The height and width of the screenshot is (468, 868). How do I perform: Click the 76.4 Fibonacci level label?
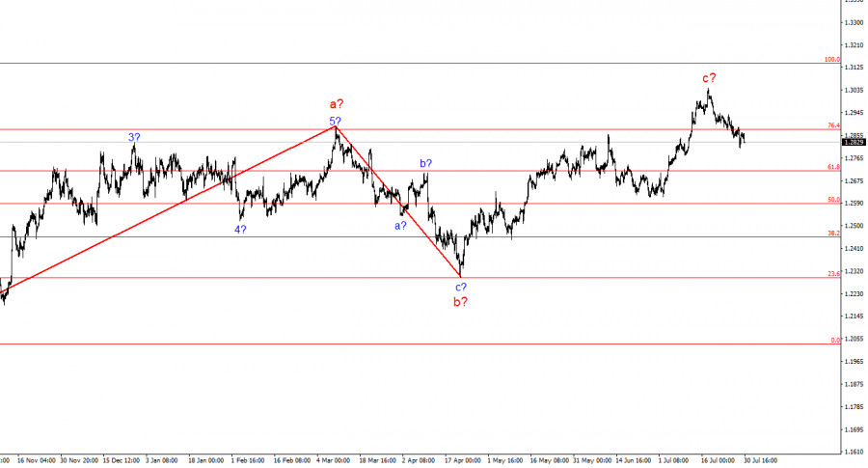coord(833,125)
